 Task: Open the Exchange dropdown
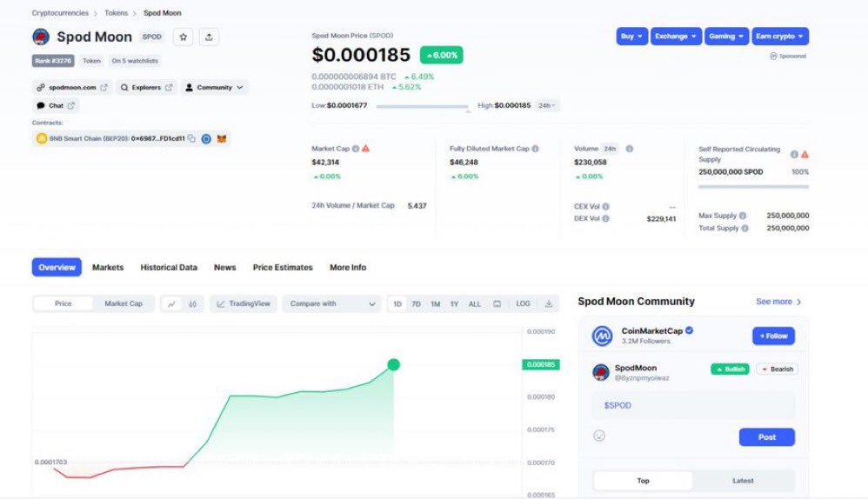676,37
